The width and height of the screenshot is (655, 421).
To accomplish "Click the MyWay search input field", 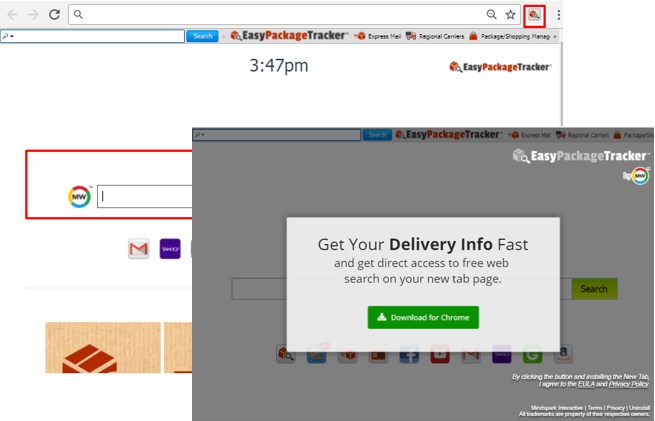I will [145, 196].
